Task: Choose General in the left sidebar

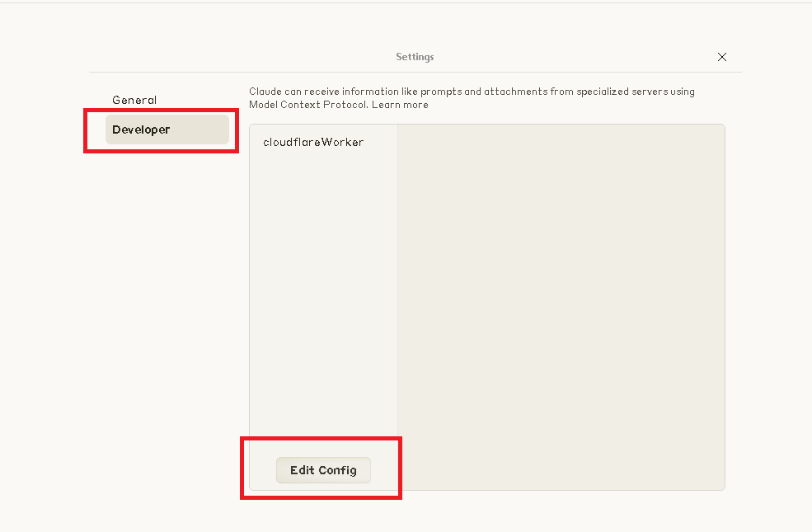Action: click(x=134, y=100)
